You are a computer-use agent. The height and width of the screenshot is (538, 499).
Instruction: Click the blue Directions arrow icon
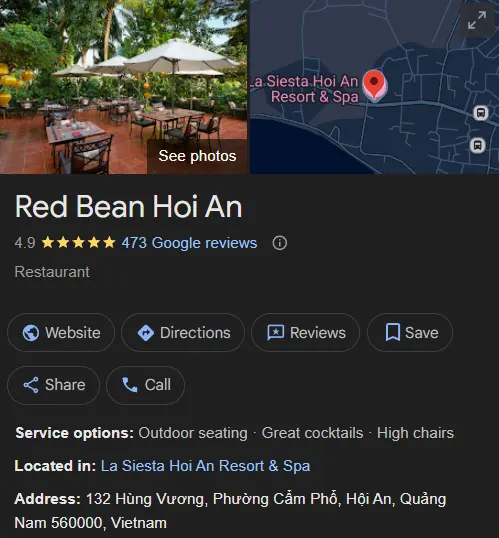[146, 333]
